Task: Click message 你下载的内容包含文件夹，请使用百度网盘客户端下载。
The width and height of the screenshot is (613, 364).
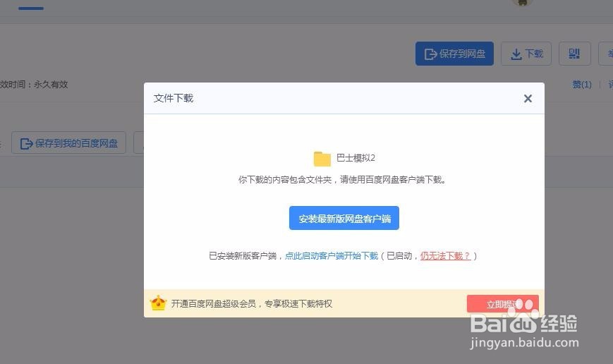Action: [342, 180]
